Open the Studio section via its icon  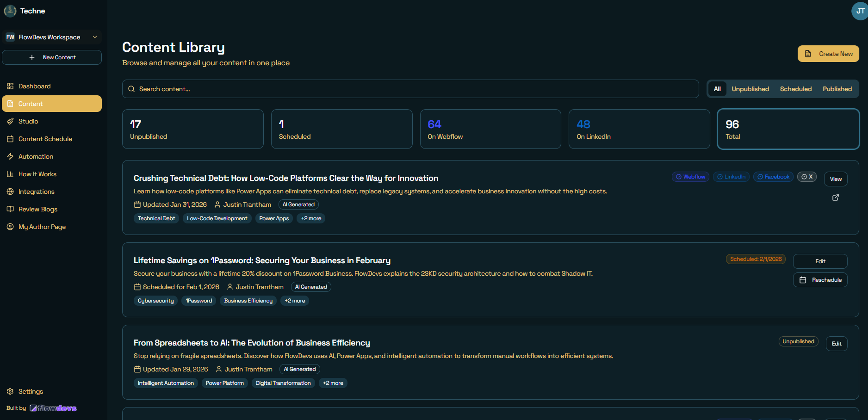click(10, 121)
